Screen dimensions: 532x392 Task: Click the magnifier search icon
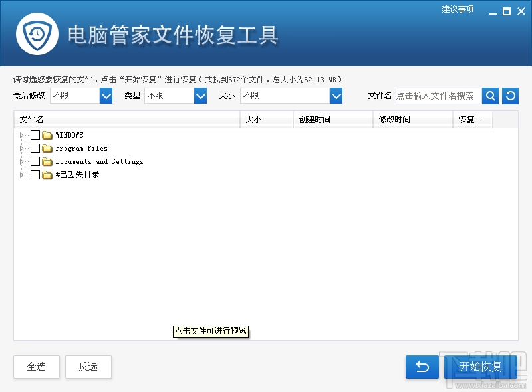pos(490,96)
